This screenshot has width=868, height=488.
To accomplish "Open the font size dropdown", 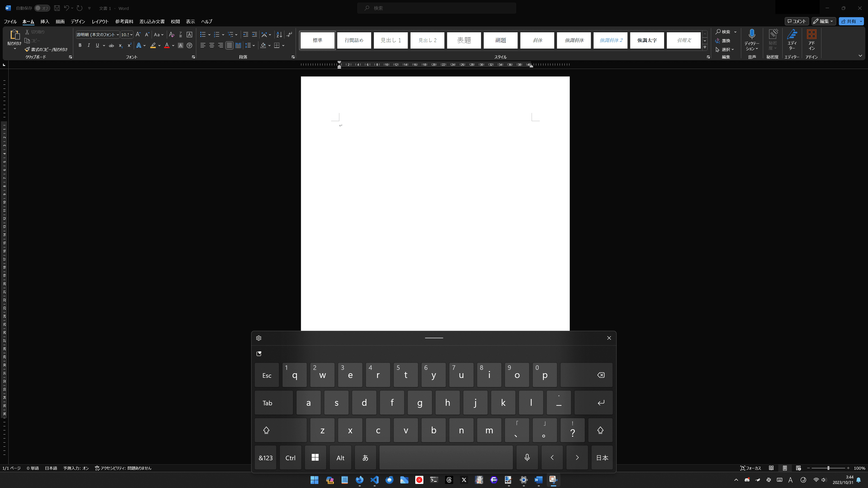I will pos(131,35).
